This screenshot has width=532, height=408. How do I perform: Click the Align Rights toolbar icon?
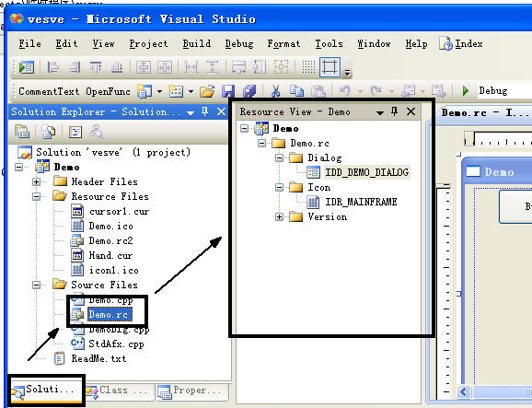(x=75, y=67)
